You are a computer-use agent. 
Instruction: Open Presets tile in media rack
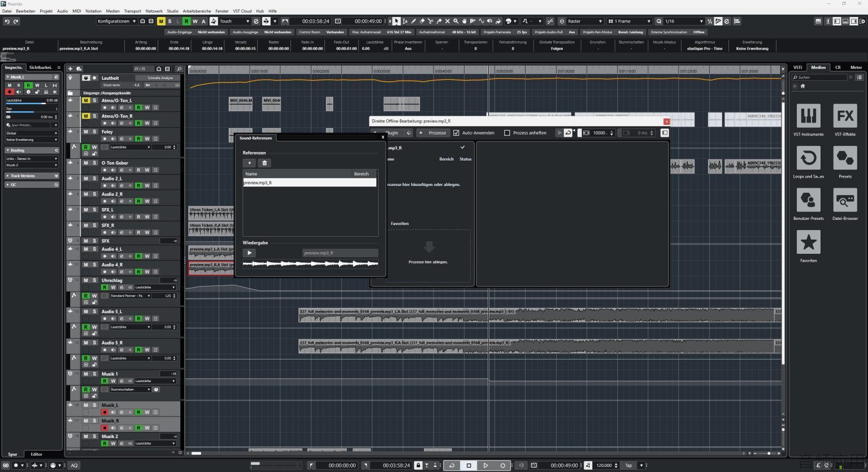tap(845, 162)
